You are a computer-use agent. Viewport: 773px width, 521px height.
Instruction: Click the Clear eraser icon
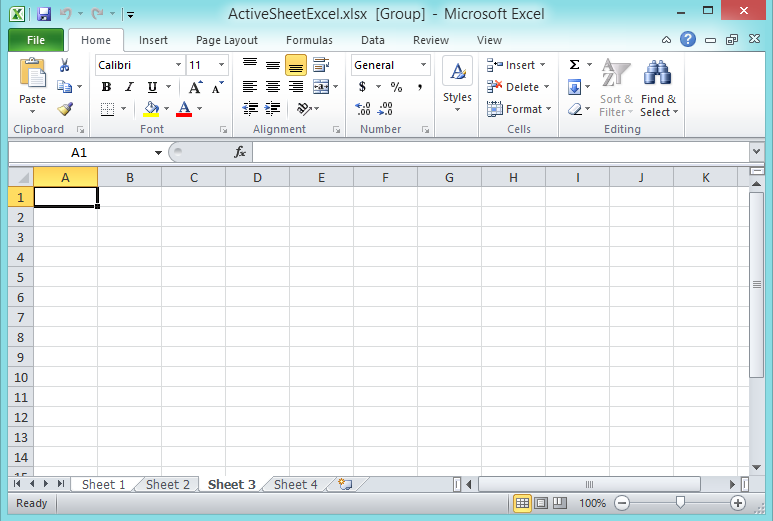pyautogui.click(x=575, y=109)
